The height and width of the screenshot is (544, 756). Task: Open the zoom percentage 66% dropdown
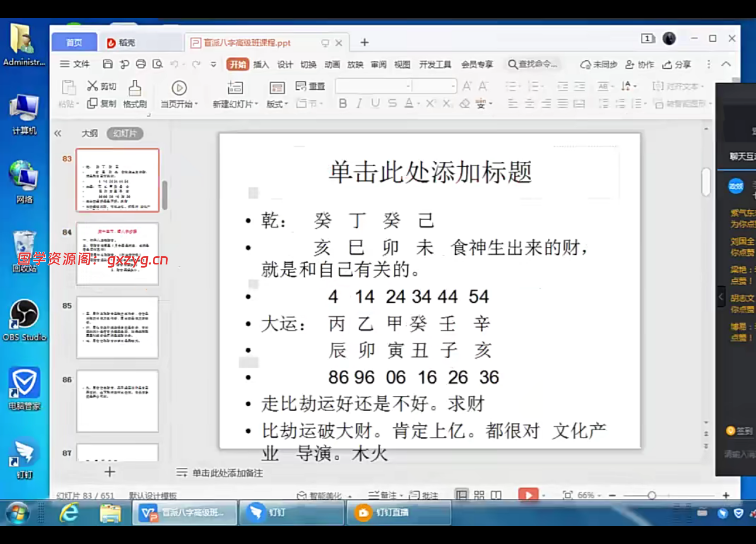tap(589, 495)
